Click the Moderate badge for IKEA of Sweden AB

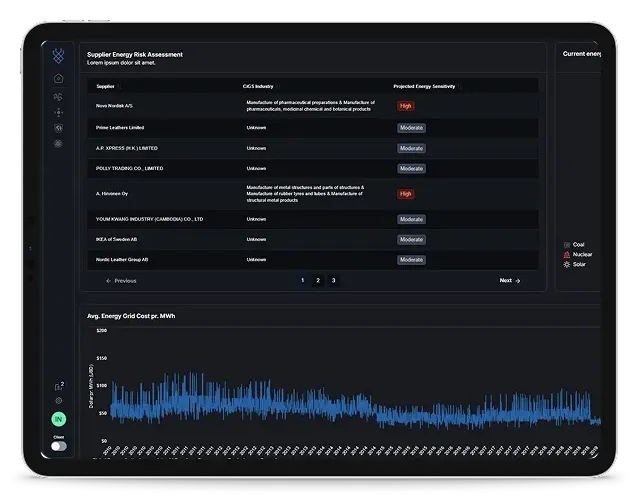(x=412, y=240)
